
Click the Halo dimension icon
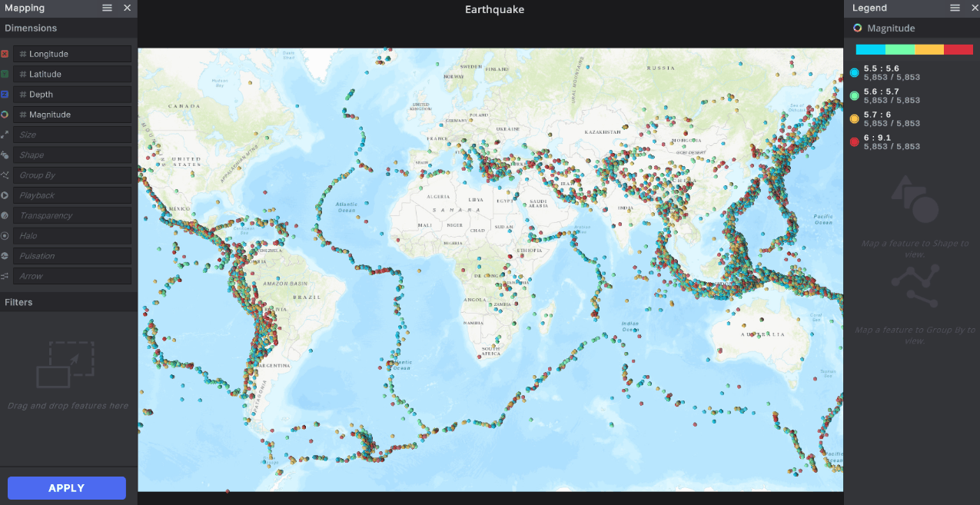point(5,236)
